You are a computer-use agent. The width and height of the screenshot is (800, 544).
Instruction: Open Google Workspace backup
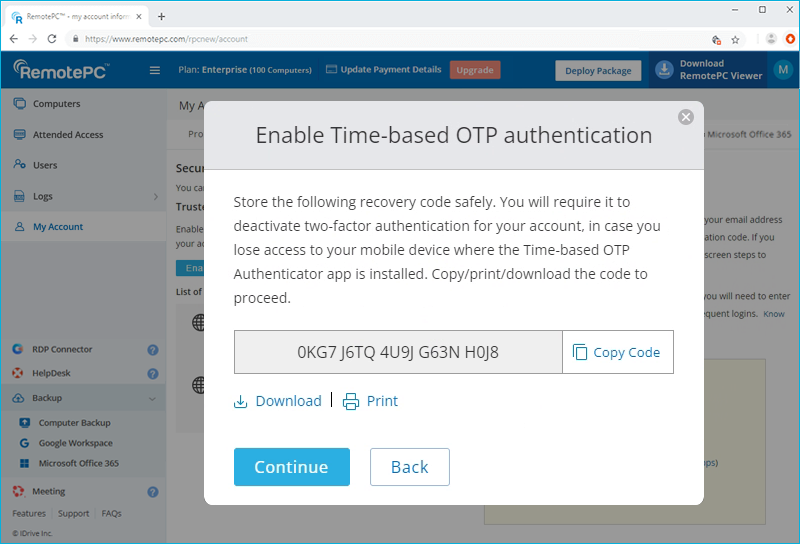[75, 443]
